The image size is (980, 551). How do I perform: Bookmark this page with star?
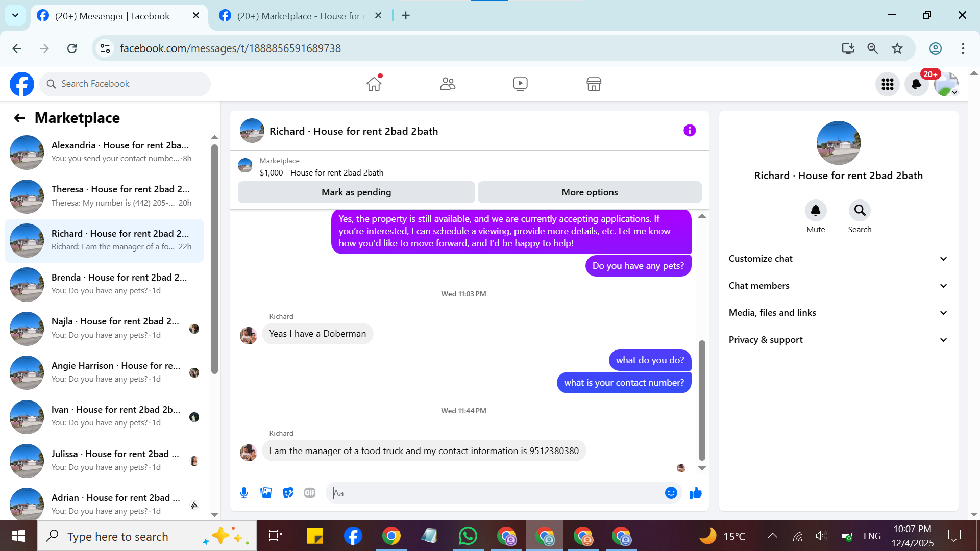pyautogui.click(x=897, y=48)
